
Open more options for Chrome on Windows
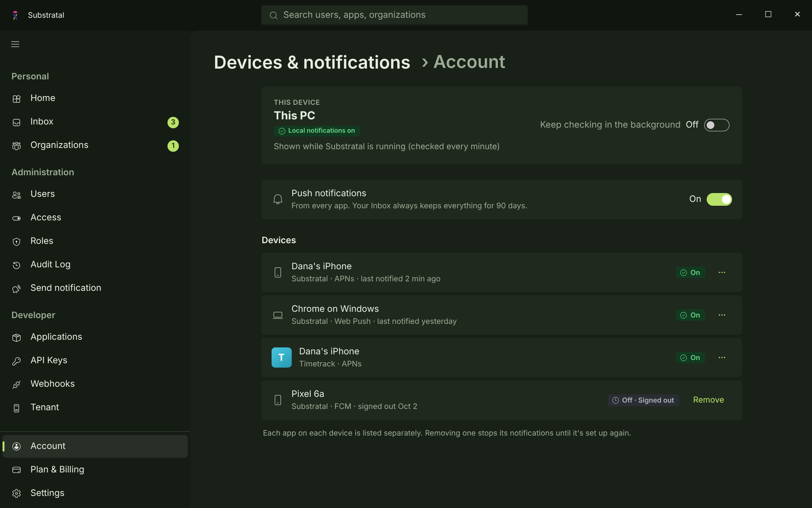(x=722, y=315)
